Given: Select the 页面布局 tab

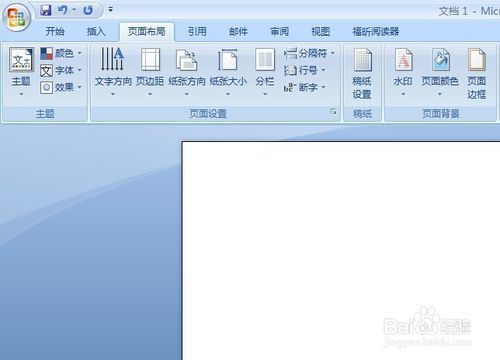Looking at the screenshot, I should 147,32.
